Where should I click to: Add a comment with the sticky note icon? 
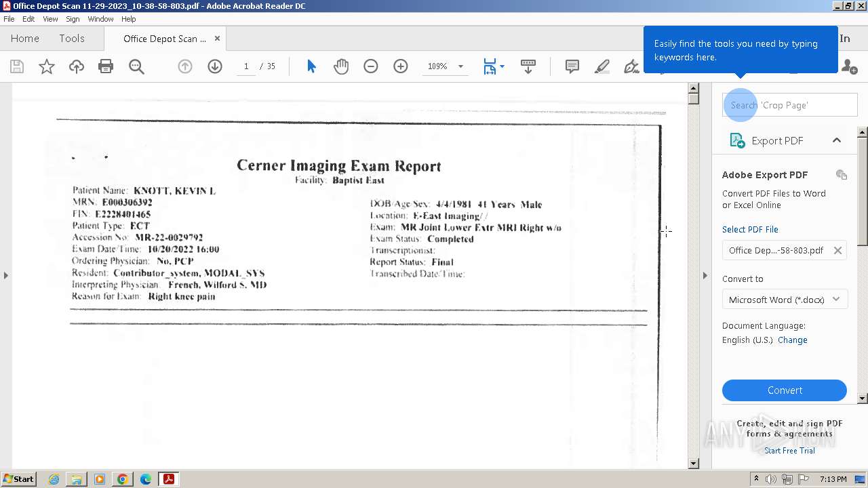[572, 66]
